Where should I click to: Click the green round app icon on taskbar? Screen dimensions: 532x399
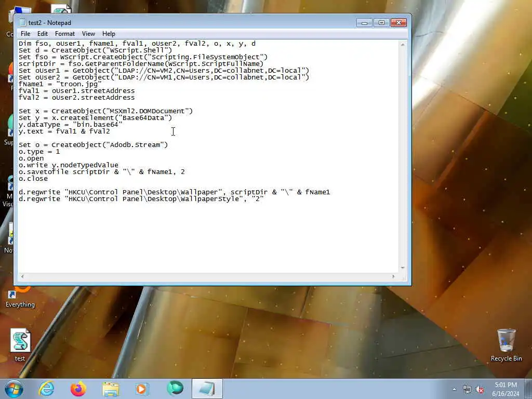tap(175, 389)
